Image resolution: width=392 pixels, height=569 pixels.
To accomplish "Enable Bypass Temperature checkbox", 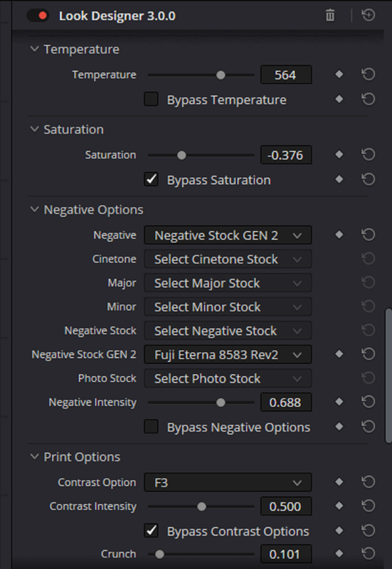I will pyautogui.click(x=151, y=99).
